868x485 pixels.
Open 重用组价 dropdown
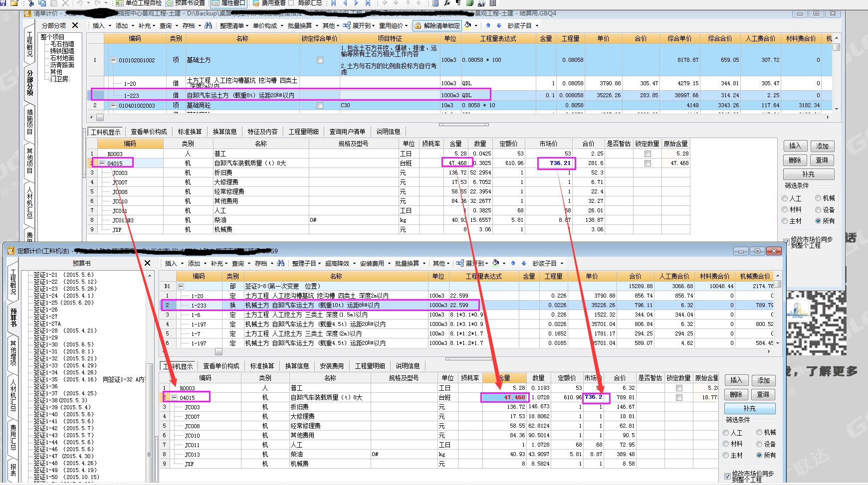(x=394, y=25)
